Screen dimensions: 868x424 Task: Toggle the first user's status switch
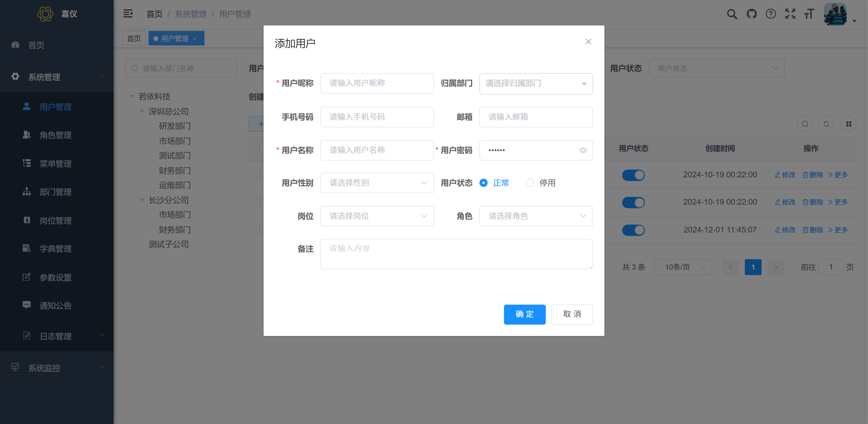(633, 175)
